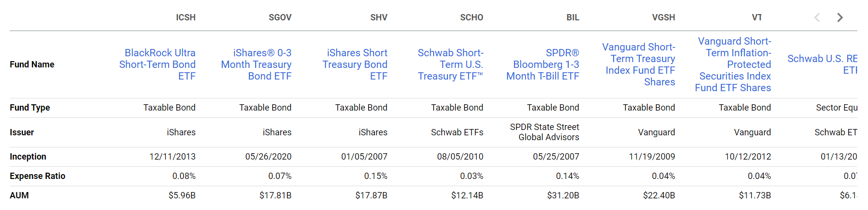868x210 pixels.
Task: Select the VGSH column header
Action: click(x=663, y=17)
